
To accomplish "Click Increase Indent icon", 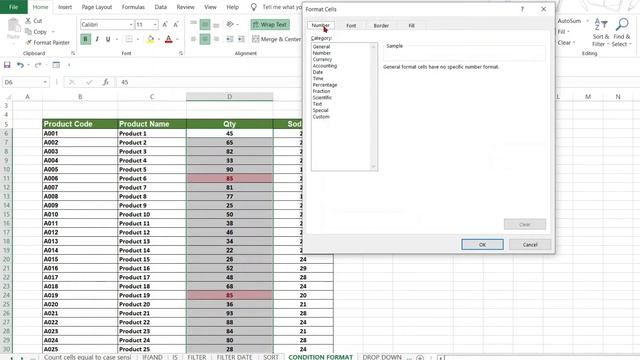I will [241, 39].
